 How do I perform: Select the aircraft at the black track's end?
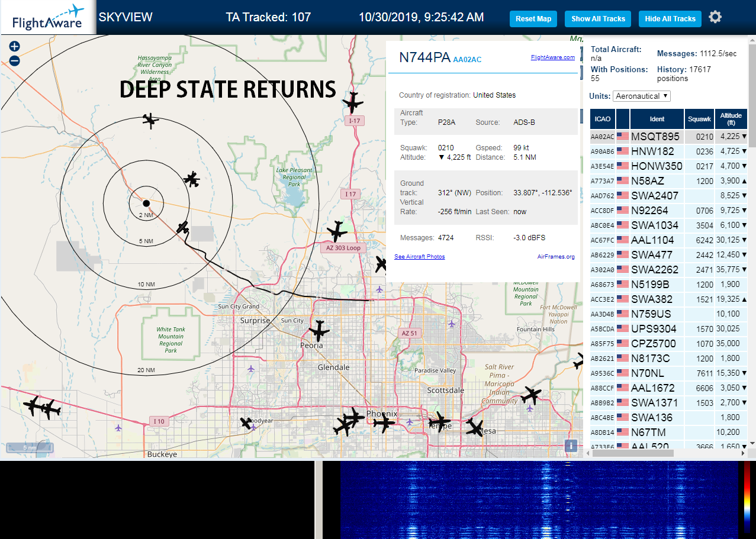(183, 228)
